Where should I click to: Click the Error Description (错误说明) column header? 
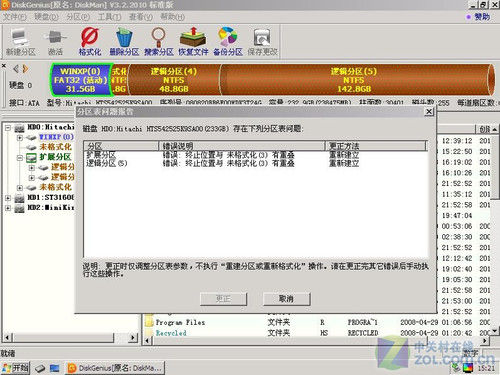(x=242, y=146)
